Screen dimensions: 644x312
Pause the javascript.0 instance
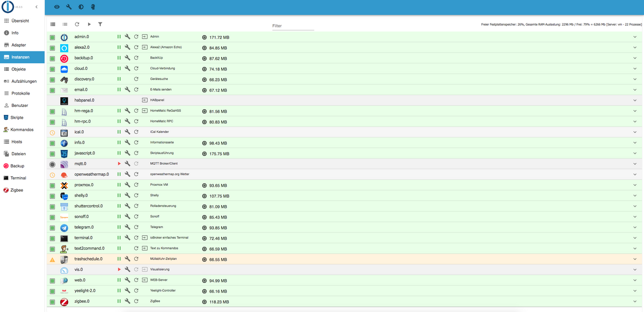[119, 153]
